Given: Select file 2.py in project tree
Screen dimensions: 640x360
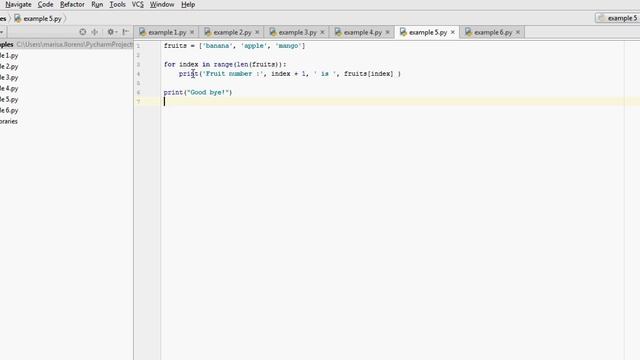Looking at the screenshot, I should point(9,67).
